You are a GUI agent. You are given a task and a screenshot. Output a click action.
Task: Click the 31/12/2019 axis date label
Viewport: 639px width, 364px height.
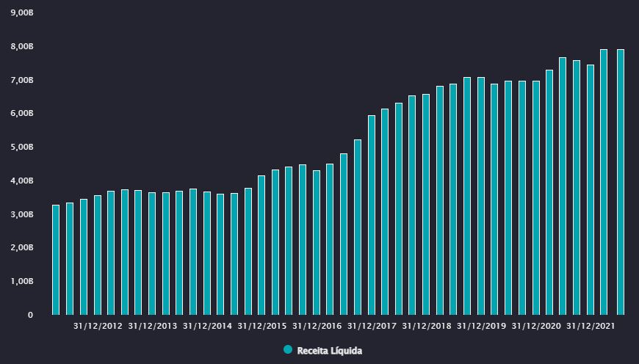point(481,326)
